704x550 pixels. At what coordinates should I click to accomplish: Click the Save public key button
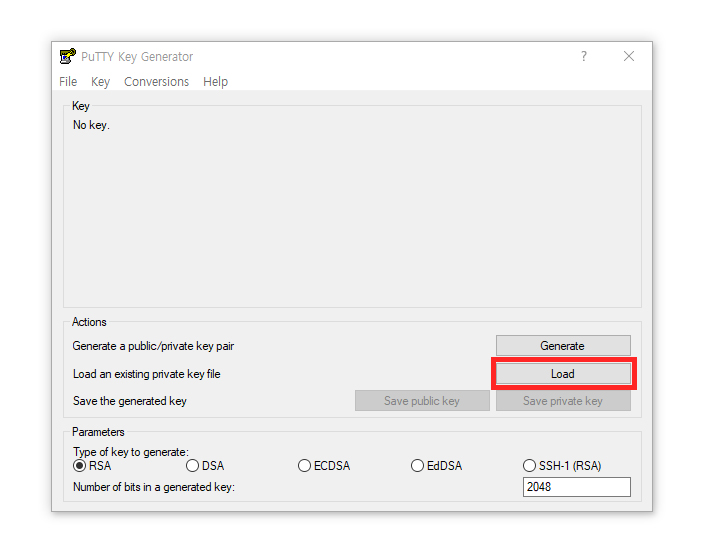click(422, 400)
